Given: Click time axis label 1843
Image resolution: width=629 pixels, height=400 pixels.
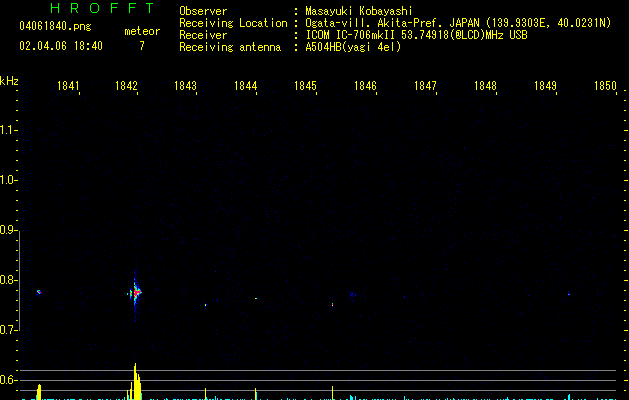Looking at the screenshot, I should pos(185,86).
